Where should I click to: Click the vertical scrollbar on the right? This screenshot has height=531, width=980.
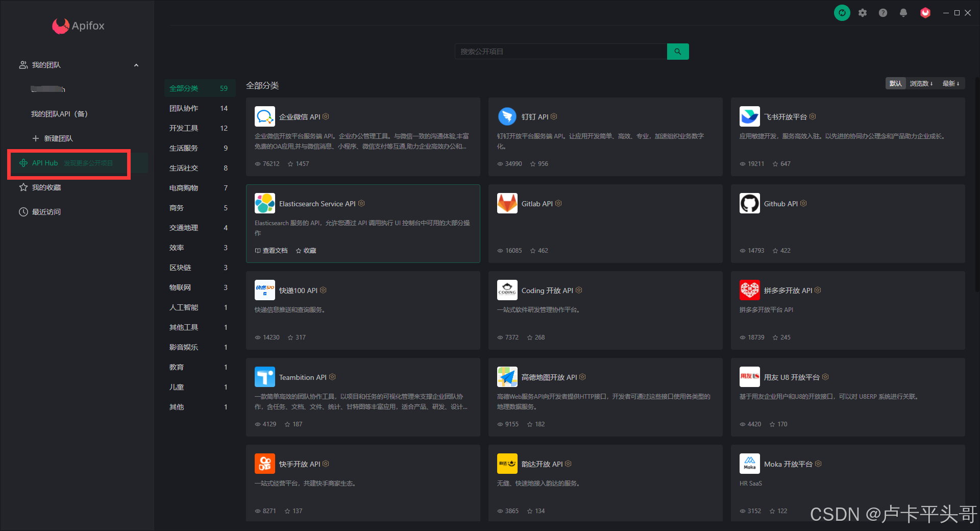click(977, 184)
